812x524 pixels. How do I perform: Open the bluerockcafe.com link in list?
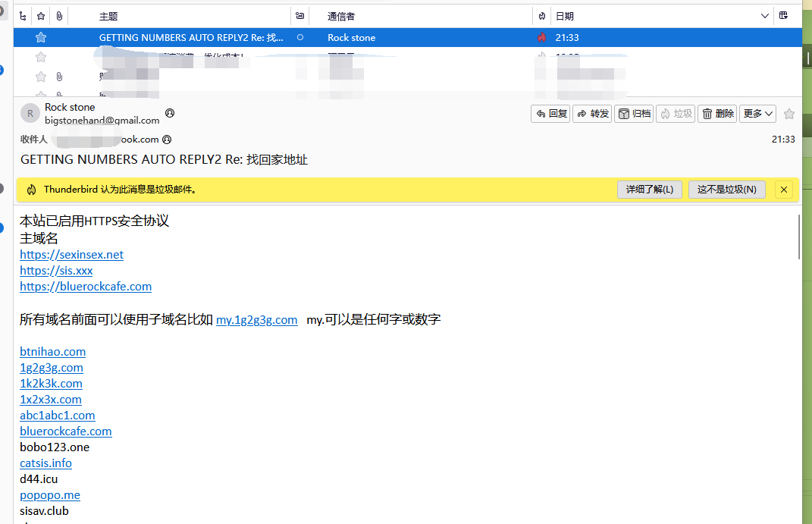coord(66,431)
